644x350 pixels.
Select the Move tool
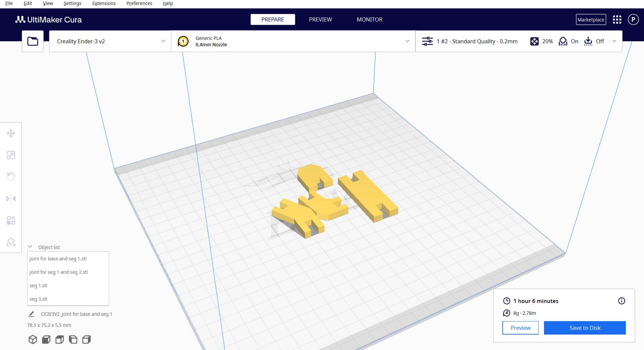(x=11, y=133)
